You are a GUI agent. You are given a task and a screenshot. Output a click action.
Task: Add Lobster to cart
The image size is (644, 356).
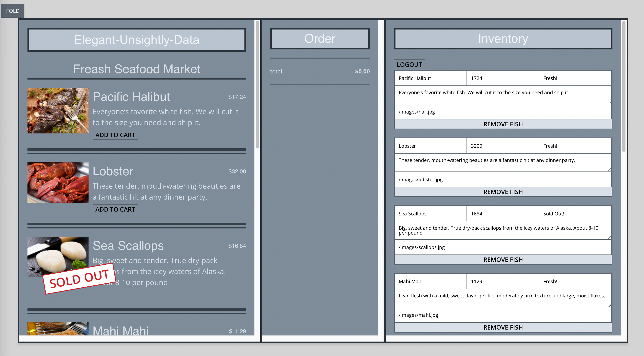click(x=115, y=209)
